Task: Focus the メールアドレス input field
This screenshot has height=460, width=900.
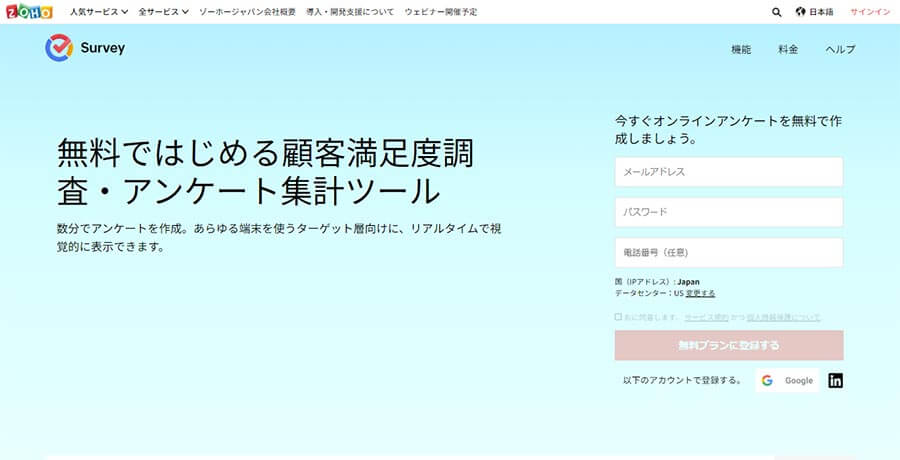Action: (729, 172)
